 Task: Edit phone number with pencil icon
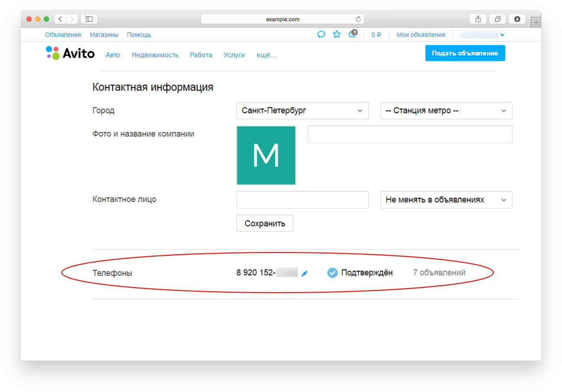pos(304,273)
